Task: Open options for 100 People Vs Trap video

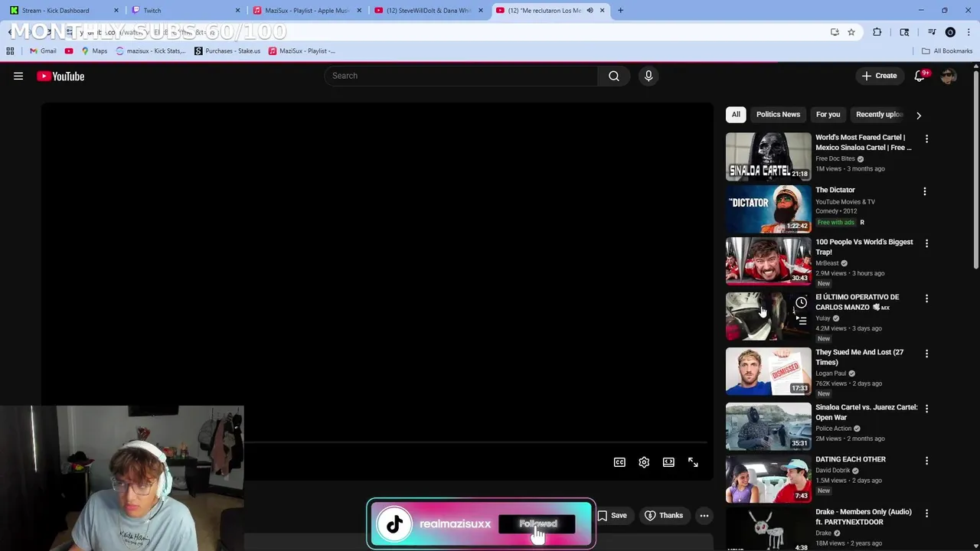Action: click(x=926, y=243)
